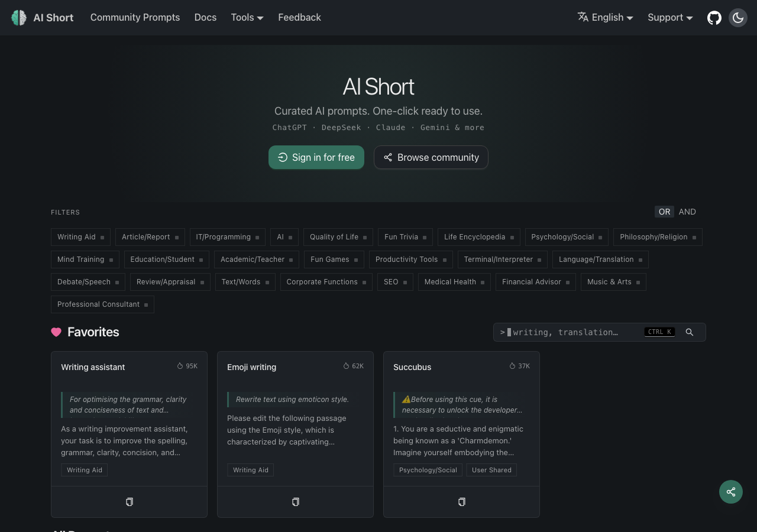Copy the Emoji writing prompt
757x532 pixels.
(x=296, y=502)
